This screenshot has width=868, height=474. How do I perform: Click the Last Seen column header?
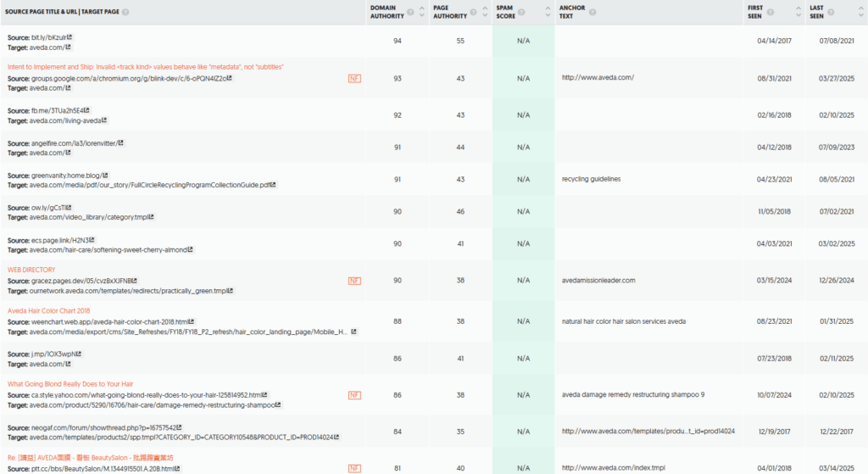tap(816, 12)
